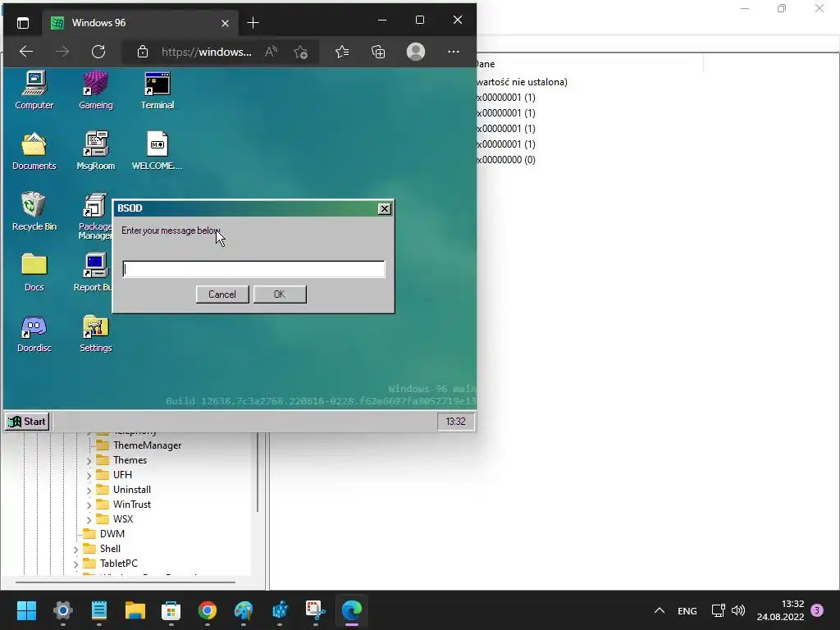Click the Windows 96 Start button
The width and height of the screenshot is (840, 630).
(27, 422)
